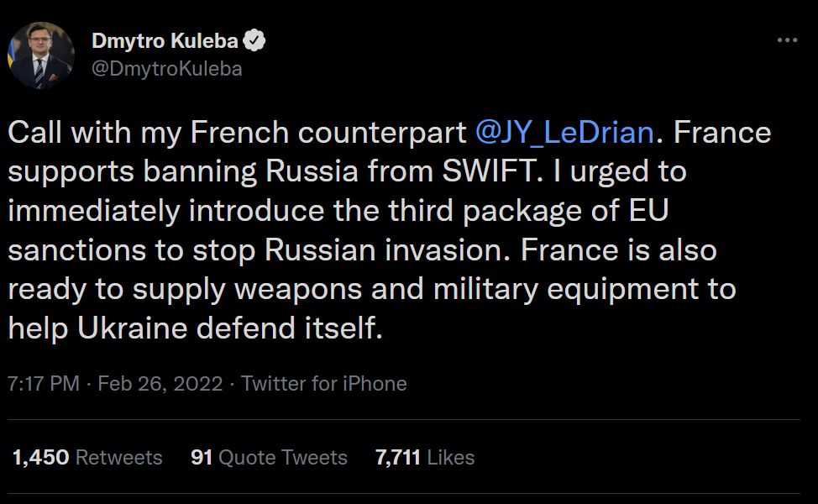Click the Dmytro Kuleba display name
Viewport: 818px width, 504px height.
(x=165, y=41)
